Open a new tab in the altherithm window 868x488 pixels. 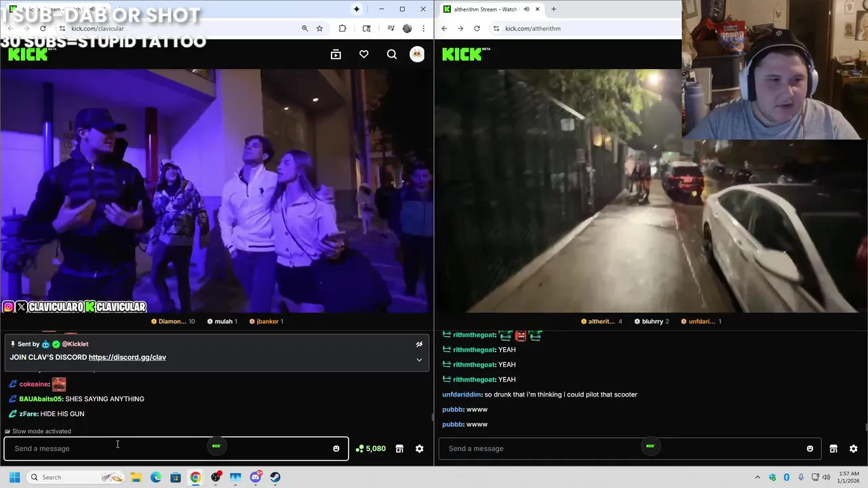click(553, 9)
